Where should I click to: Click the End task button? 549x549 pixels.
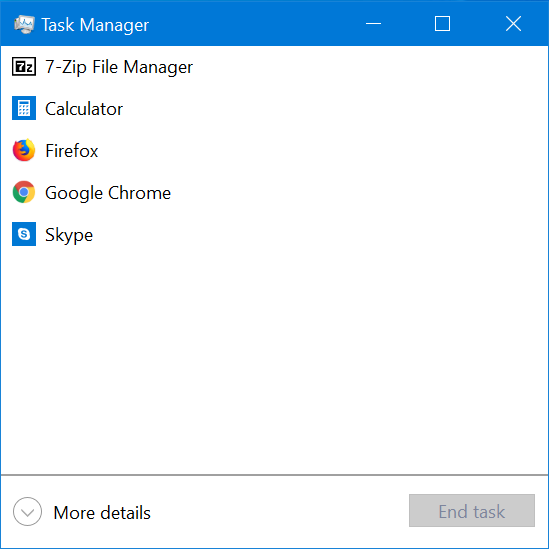tap(472, 510)
